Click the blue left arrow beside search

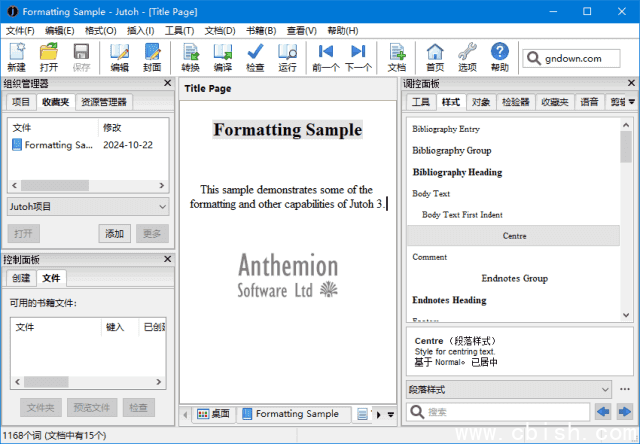pos(602,411)
